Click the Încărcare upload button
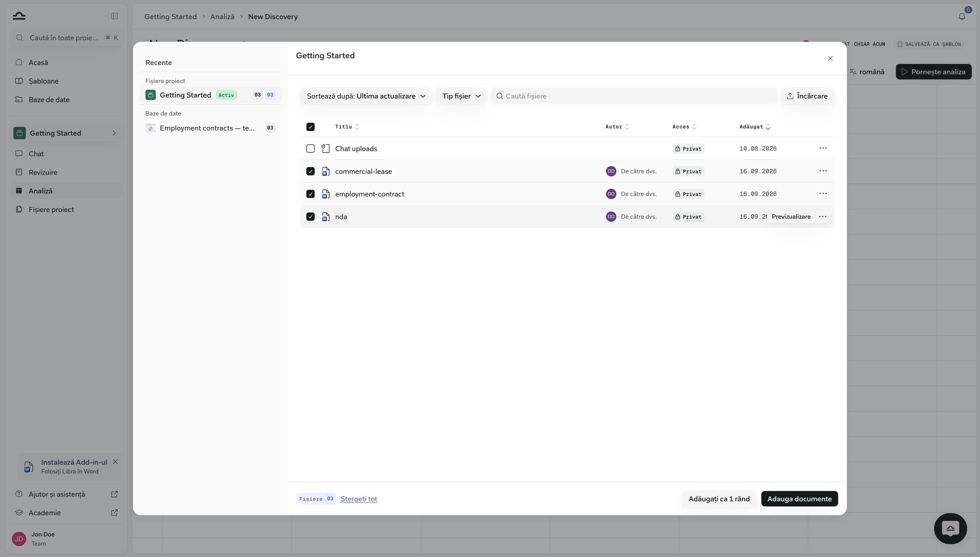980x557 pixels. [807, 96]
